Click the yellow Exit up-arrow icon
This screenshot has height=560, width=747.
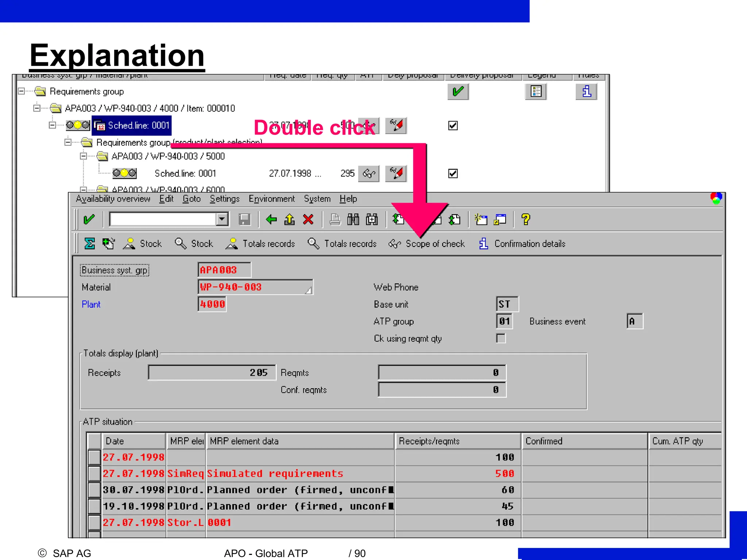[290, 219]
